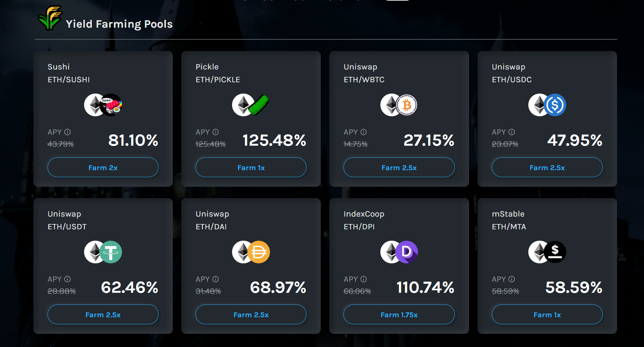Click the APY info icon on the mStable card
The height and width of the screenshot is (347, 644).
point(512,279)
